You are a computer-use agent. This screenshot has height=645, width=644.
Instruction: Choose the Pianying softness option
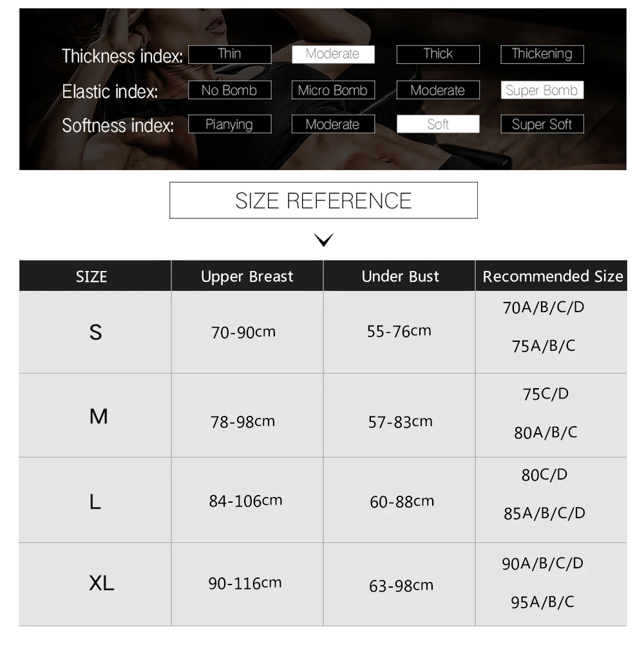[x=230, y=124]
